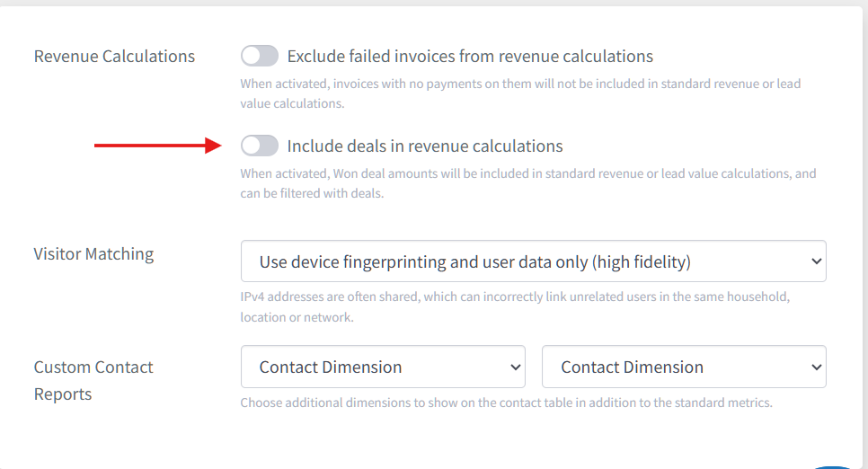868x469 pixels.
Task: Select the Visitor Matching section heading
Action: tap(93, 253)
